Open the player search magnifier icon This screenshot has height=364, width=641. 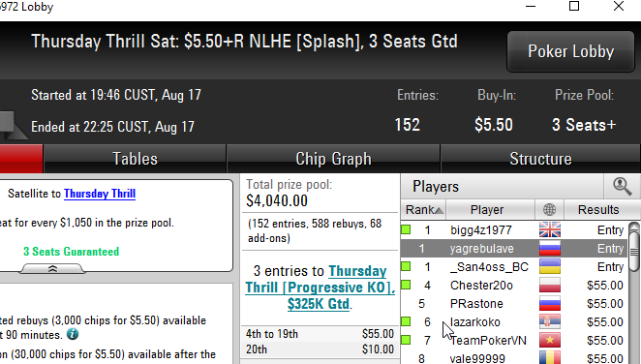622,186
